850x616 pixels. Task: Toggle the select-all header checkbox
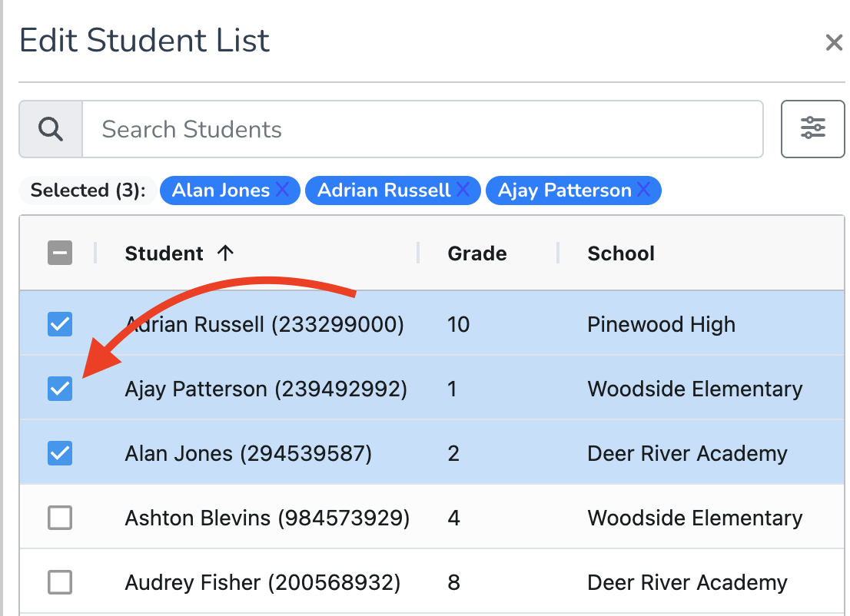pyautogui.click(x=60, y=253)
